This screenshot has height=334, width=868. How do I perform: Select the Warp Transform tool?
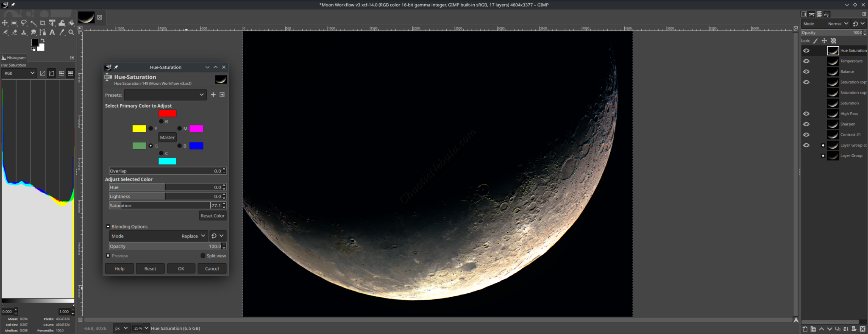(x=62, y=23)
